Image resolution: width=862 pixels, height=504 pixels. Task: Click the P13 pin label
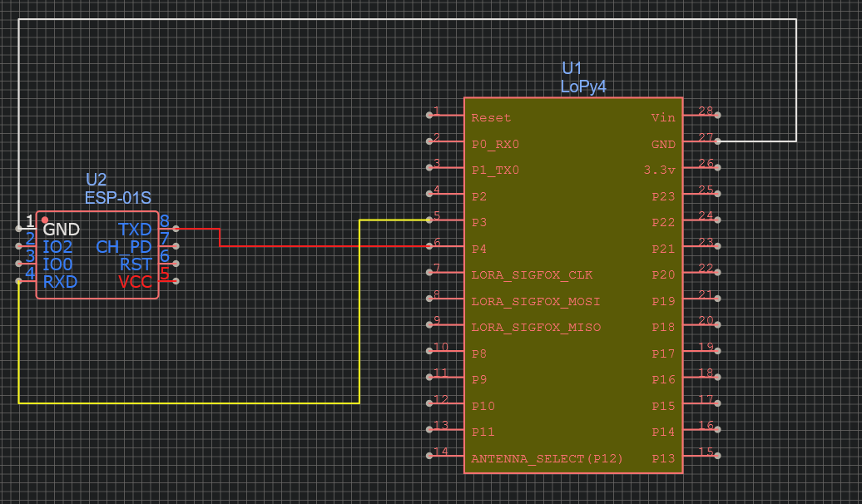[x=663, y=458]
